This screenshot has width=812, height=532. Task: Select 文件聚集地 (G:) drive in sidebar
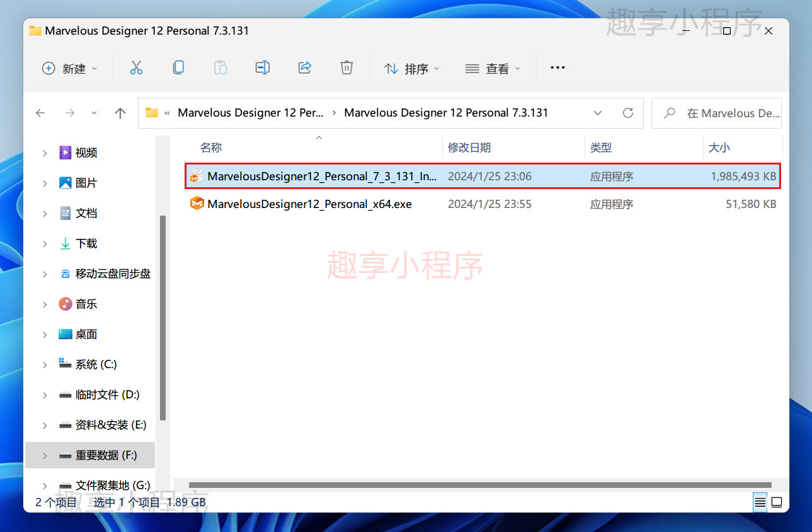113,485
